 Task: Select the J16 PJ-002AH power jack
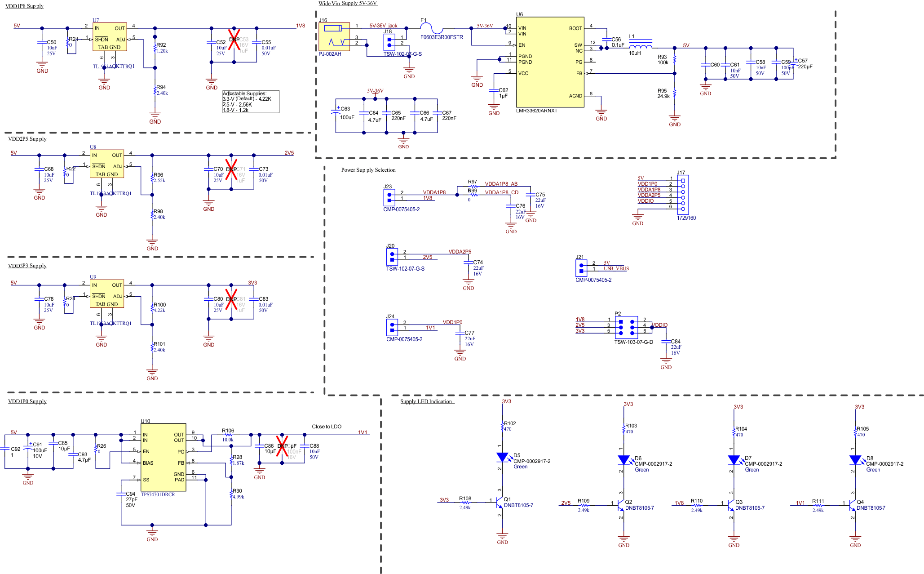pos(334,37)
